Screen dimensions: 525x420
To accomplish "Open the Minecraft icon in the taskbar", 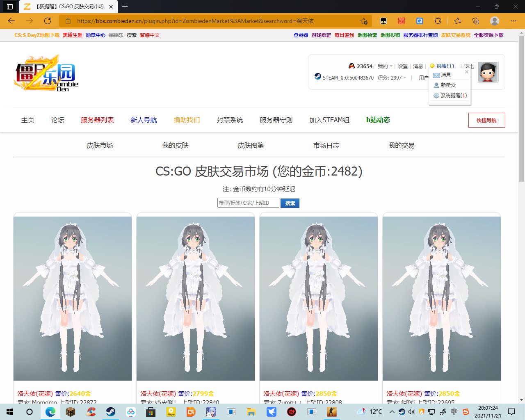I will coord(71,412).
